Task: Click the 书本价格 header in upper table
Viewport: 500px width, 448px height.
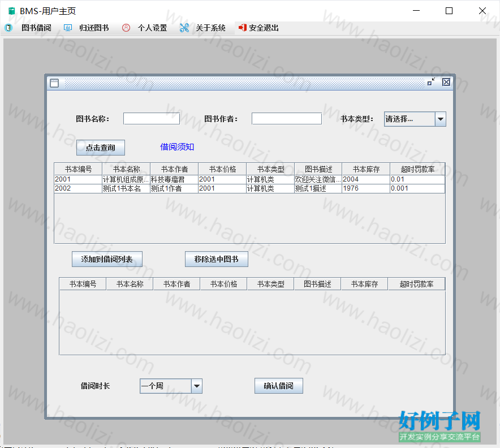Action: click(222, 169)
